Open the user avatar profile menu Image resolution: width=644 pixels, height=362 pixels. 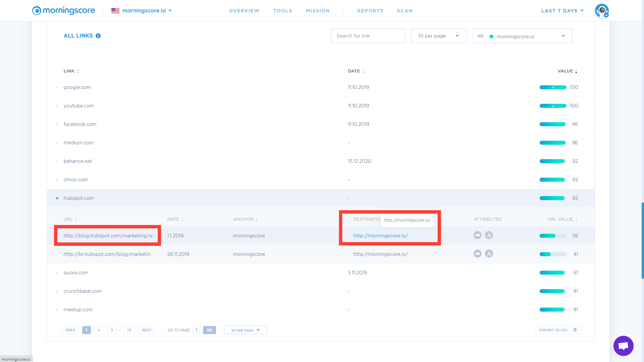(602, 11)
